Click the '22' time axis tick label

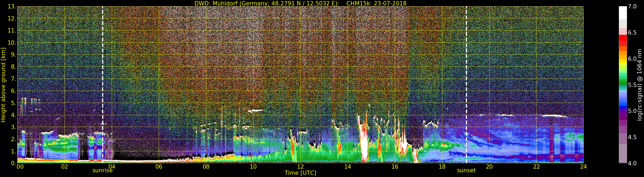536,167
